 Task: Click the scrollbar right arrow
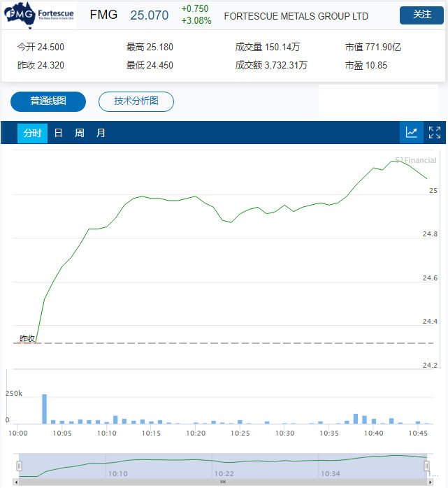431,482
